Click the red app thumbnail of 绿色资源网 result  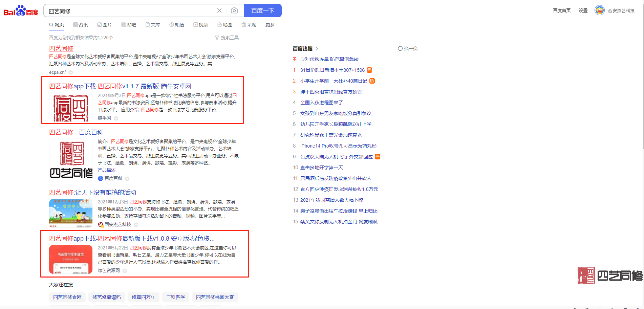coord(71,259)
